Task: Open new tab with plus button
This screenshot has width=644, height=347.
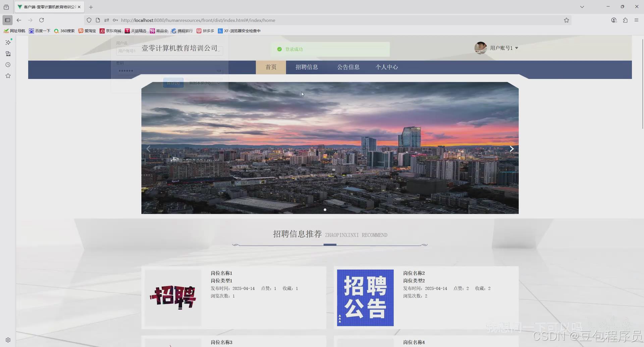Action: 91,7
